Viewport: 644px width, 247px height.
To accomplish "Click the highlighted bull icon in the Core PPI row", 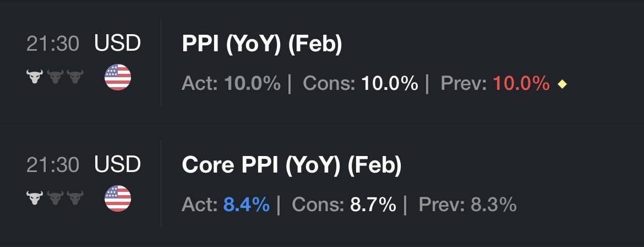I will tap(35, 198).
